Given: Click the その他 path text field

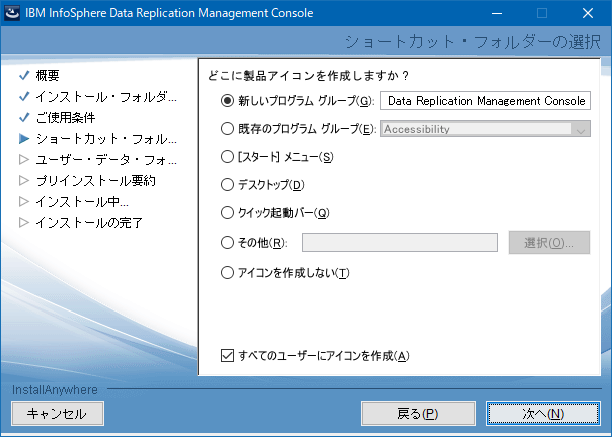Looking at the screenshot, I should click(400, 243).
